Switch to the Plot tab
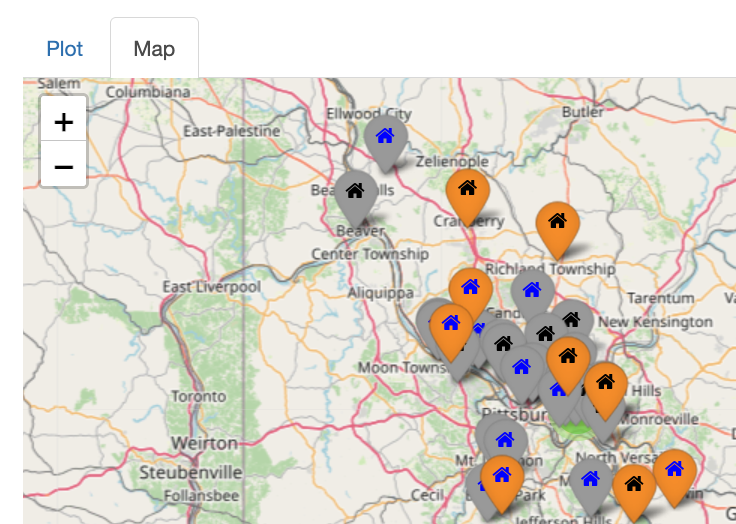 tap(64, 49)
